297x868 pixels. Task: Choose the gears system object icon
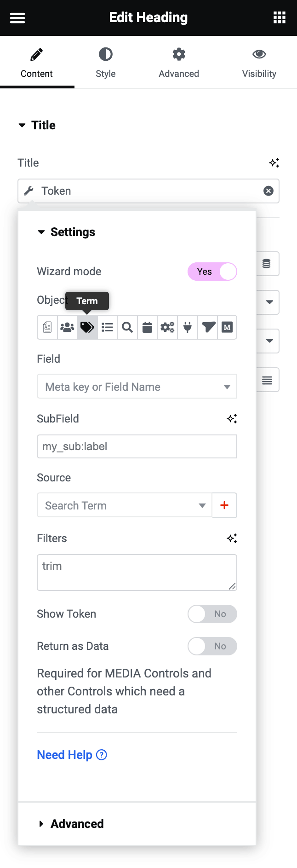point(167,327)
